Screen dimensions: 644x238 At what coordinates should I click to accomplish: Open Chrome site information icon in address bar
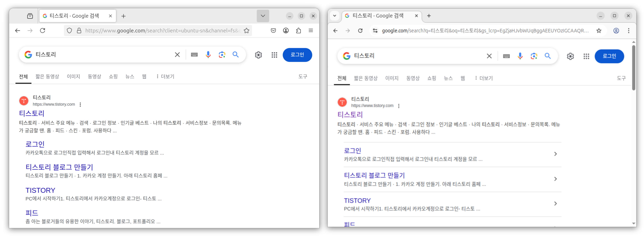(375, 31)
